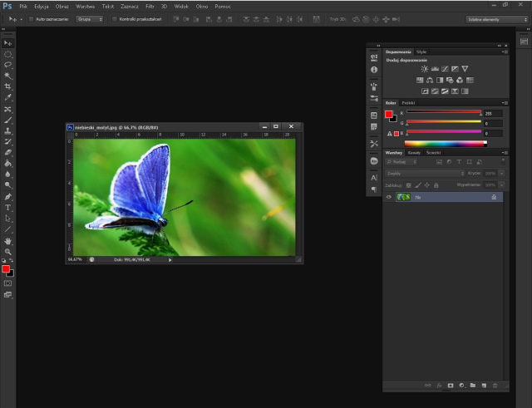This screenshot has height=408, width=532.
Task: Open the Filtr menu
Action: pyautogui.click(x=150, y=7)
